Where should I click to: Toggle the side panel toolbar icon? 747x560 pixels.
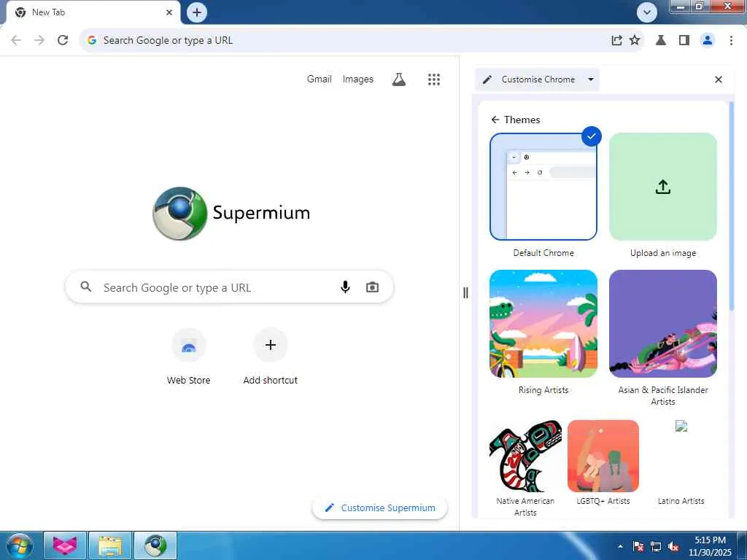point(684,41)
